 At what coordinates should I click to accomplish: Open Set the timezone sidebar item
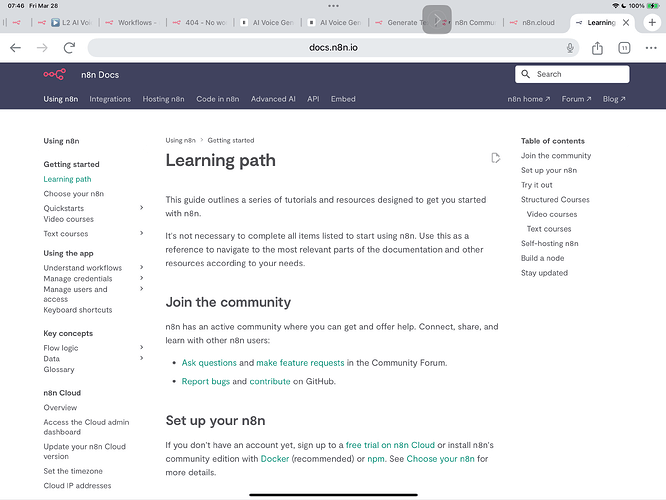pyautogui.click(x=73, y=471)
